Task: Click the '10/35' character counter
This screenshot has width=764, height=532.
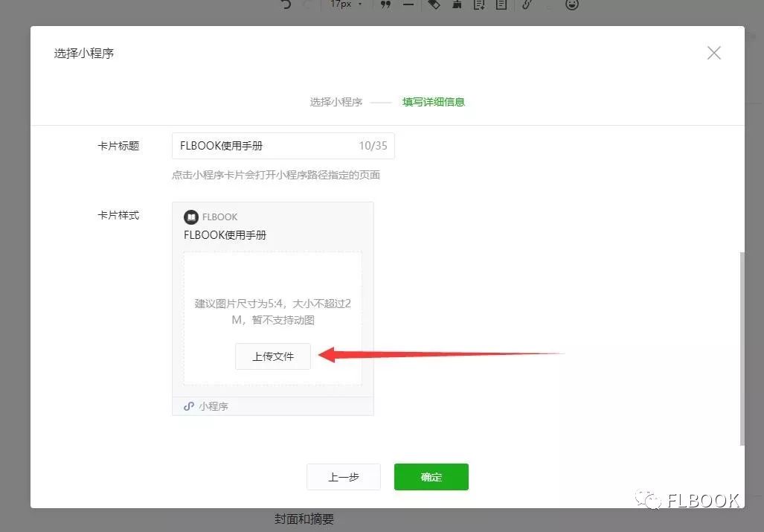Action: point(373,146)
